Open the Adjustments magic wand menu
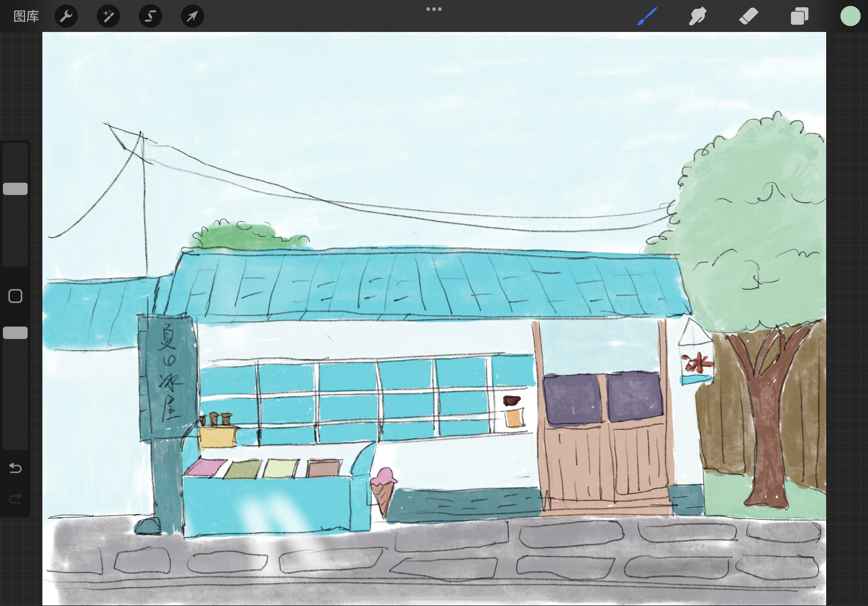This screenshot has height=606, width=868. pos(108,16)
